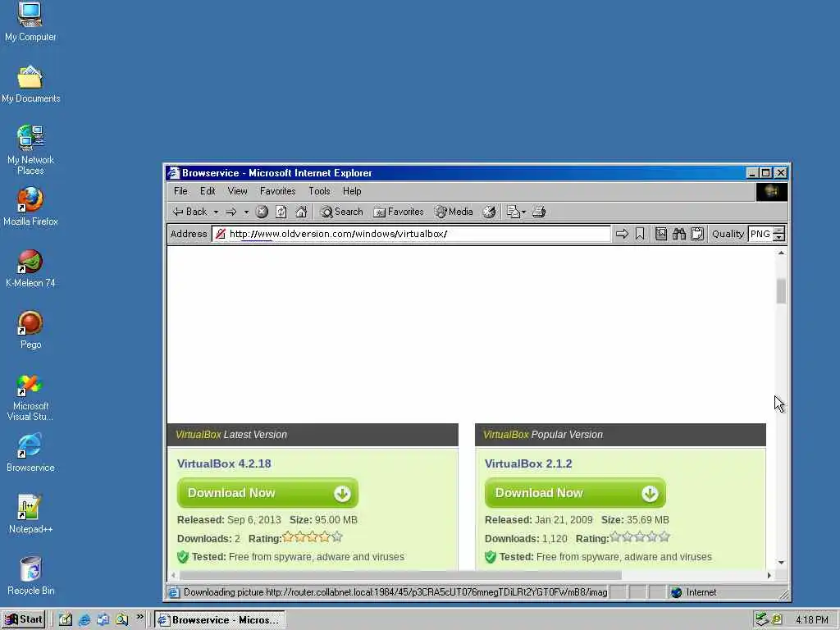Click the first system tray icon next to the clock
The height and width of the screenshot is (630, 840).
762,620
